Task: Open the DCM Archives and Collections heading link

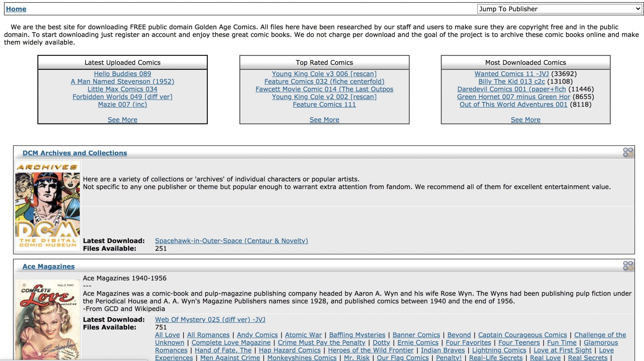Action: tap(75, 153)
